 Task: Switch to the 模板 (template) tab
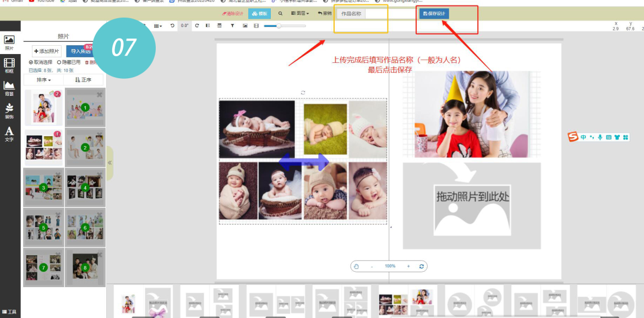click(259, 13)
